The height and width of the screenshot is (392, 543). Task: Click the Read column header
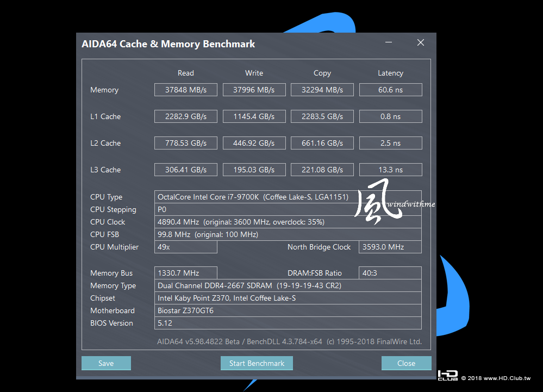[x=185, y=73]
